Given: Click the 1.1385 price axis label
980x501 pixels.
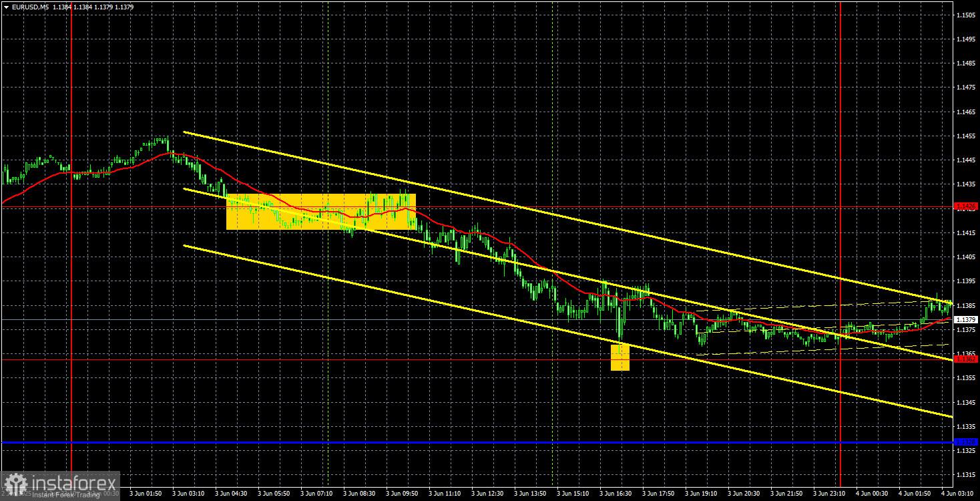Looking at the screenshot, I should coord(966,305).
